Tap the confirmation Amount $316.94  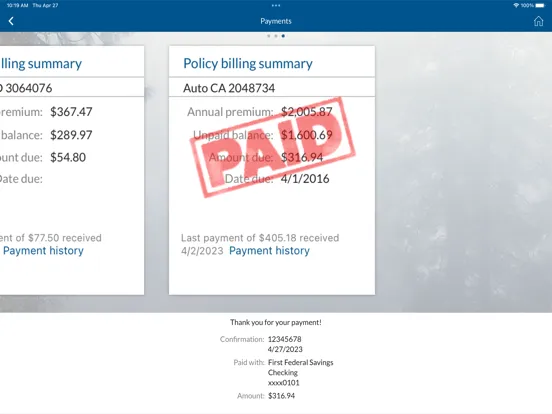[x=281, y=396]
